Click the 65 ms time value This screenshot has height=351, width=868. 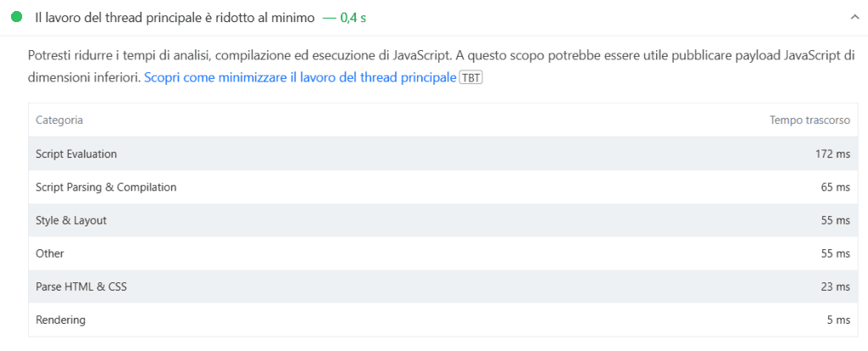pos(835,187)
